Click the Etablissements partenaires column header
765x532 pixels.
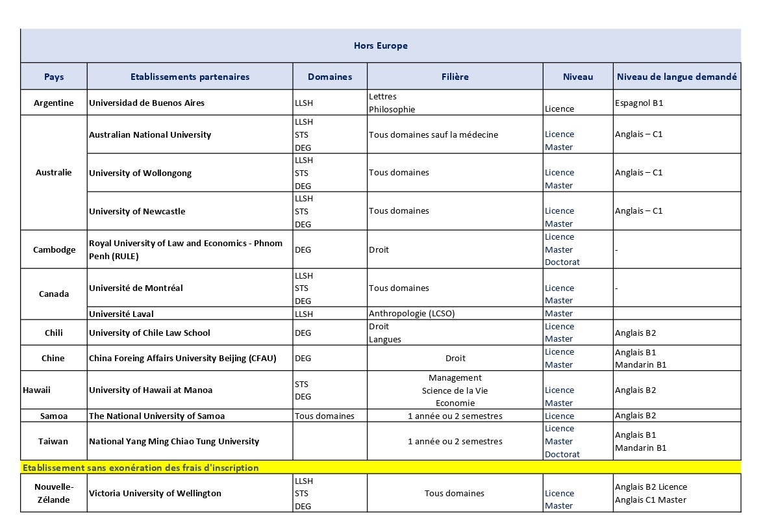tap(190, 77)
